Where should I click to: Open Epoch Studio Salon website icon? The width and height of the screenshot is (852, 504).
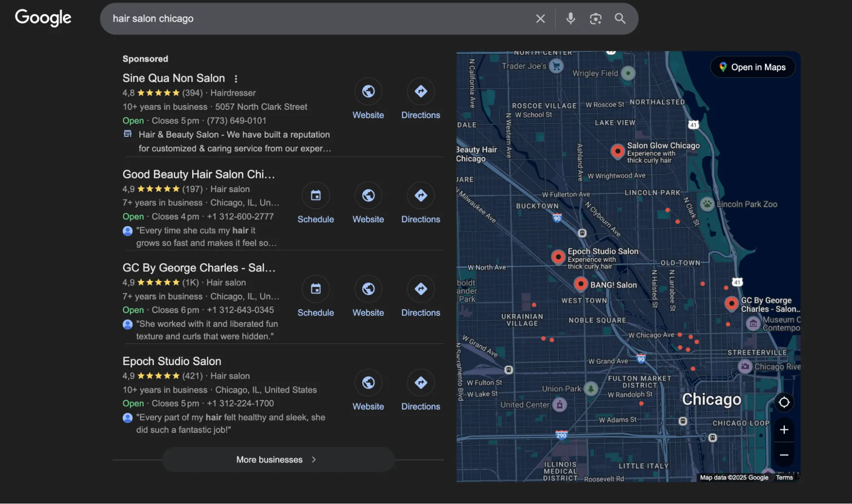(368, 383)
